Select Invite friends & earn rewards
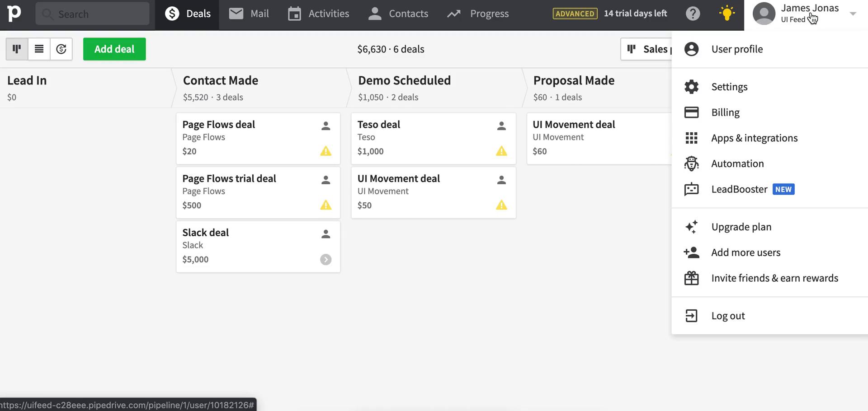868x411 pixels. tap(770, 278)
